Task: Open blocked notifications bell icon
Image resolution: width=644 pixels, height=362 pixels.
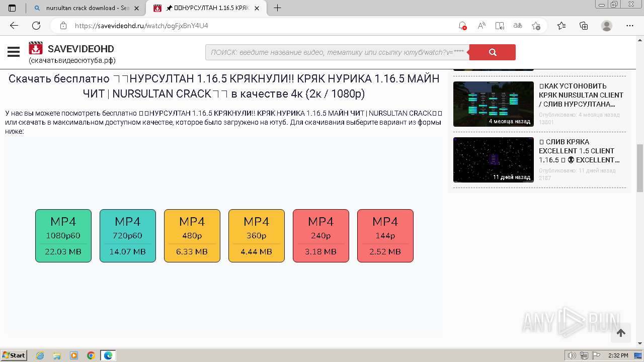Action: pos(462,26)
